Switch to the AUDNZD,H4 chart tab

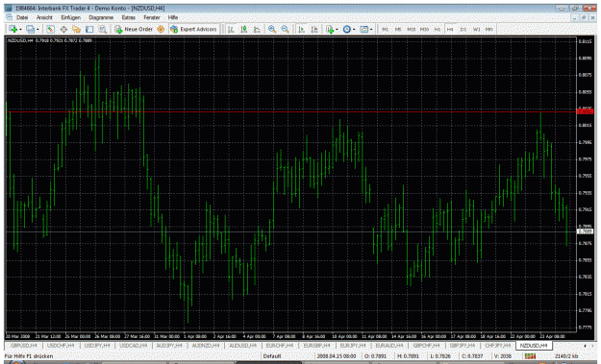pyautogui.click(x=206, y=345)
